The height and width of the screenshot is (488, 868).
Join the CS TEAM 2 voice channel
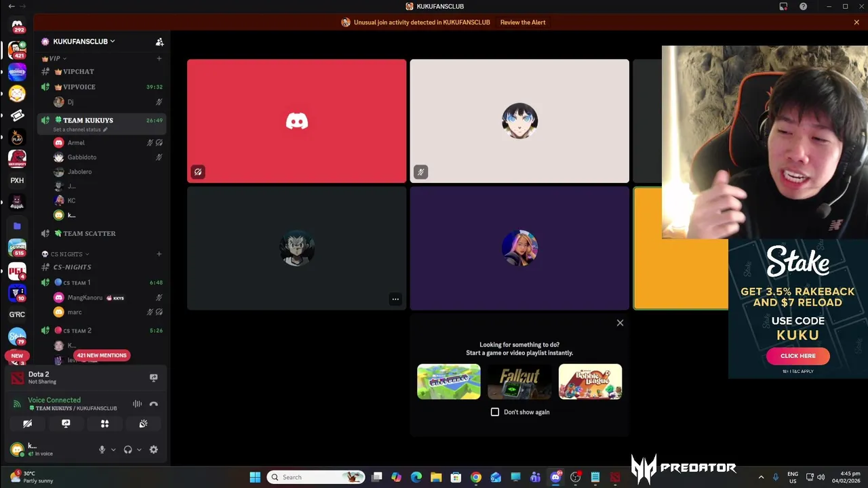(102, 330)
